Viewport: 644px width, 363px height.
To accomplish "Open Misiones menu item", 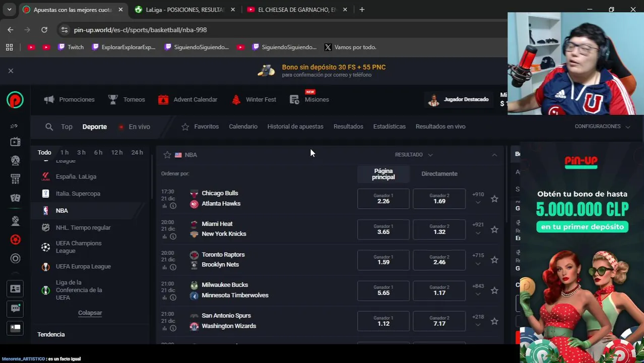I will pos(309,99).
